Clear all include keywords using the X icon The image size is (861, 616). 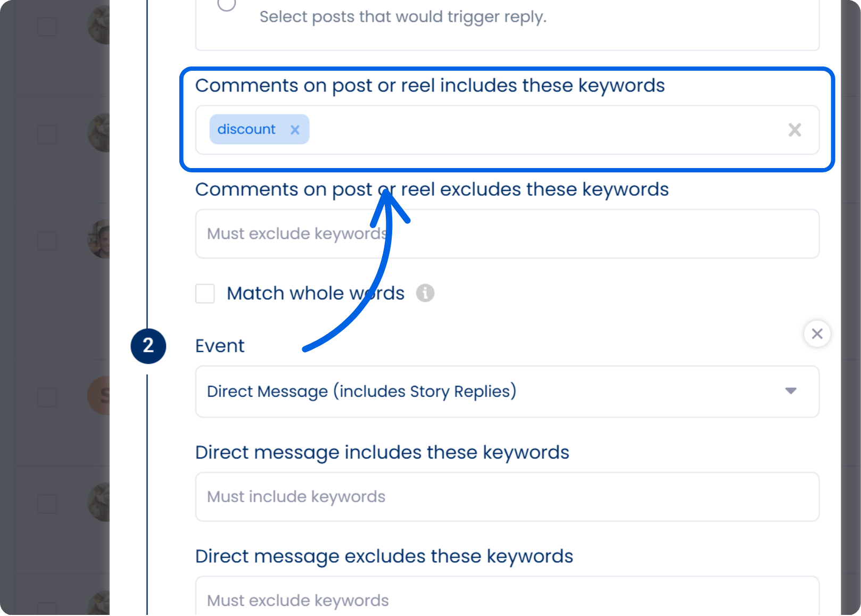pos(794,129)
